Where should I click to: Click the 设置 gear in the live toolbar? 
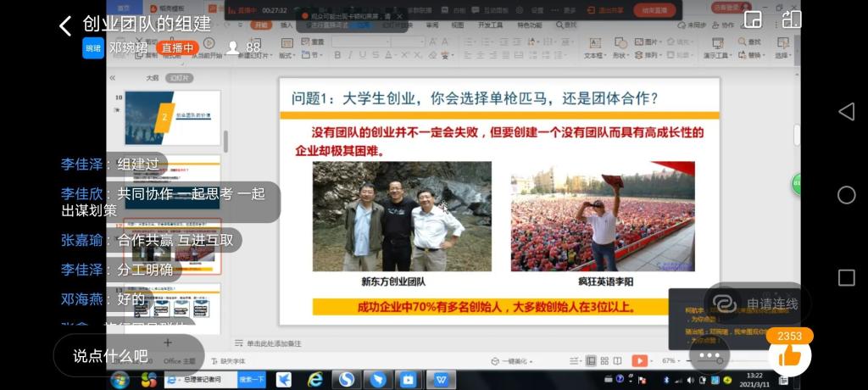(x=520, y=10)
